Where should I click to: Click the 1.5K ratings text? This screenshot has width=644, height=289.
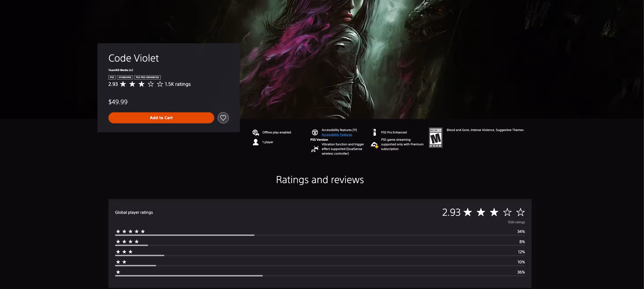(x=177, y=84)
